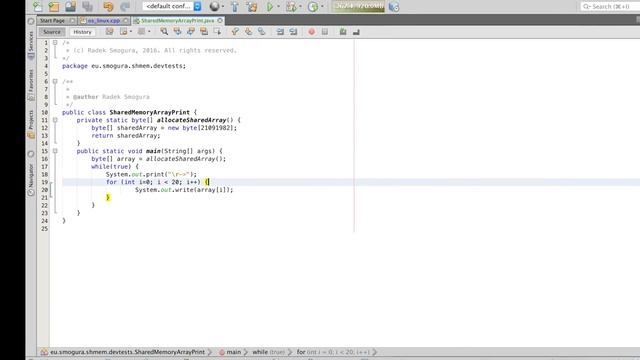The height and width of the screenshot is (360, 640).
Task: Open the Back navigation dropdown arrow
Action: (131, 31)
